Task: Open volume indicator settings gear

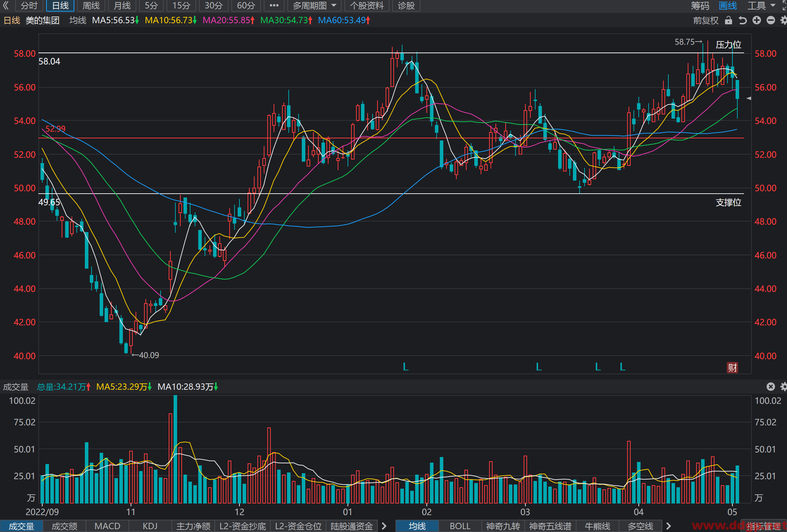Action: (x=783, y=387)
